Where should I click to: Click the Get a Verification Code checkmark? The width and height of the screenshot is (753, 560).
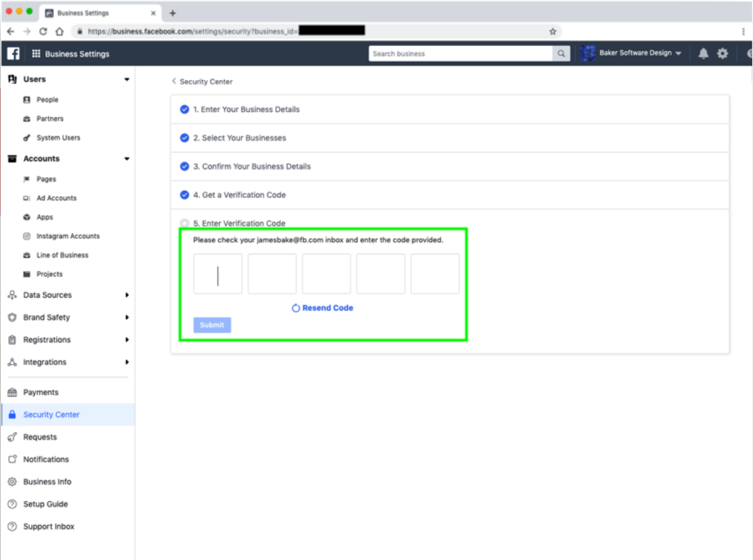click(x=184, y=194)
